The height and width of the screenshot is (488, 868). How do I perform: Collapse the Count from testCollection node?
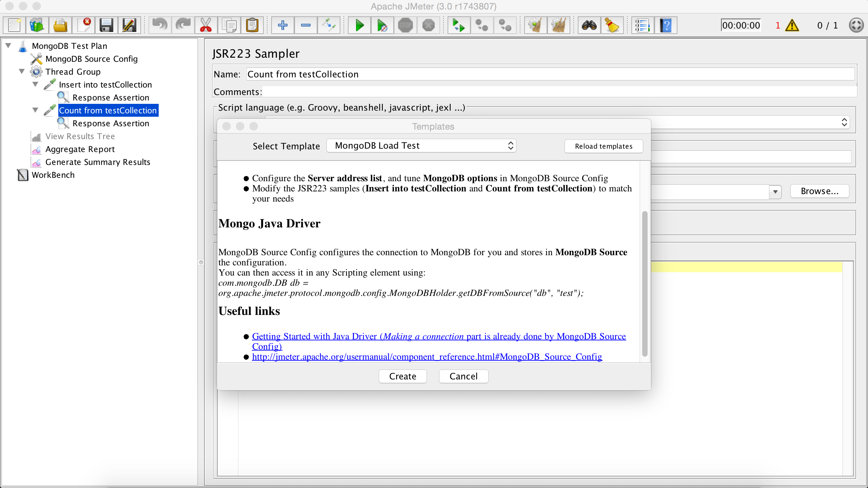coord(36,110)
